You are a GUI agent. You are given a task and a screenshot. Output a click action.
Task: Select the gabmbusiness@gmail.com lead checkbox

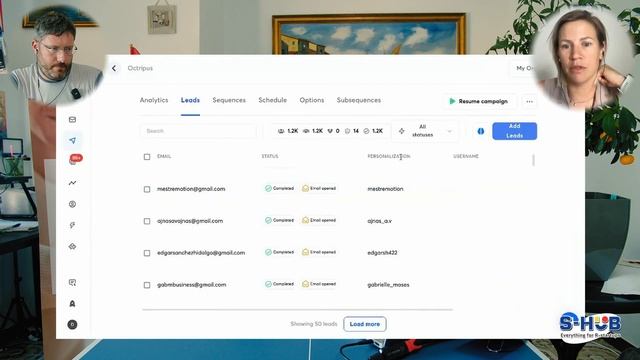[x=147, y=285]
